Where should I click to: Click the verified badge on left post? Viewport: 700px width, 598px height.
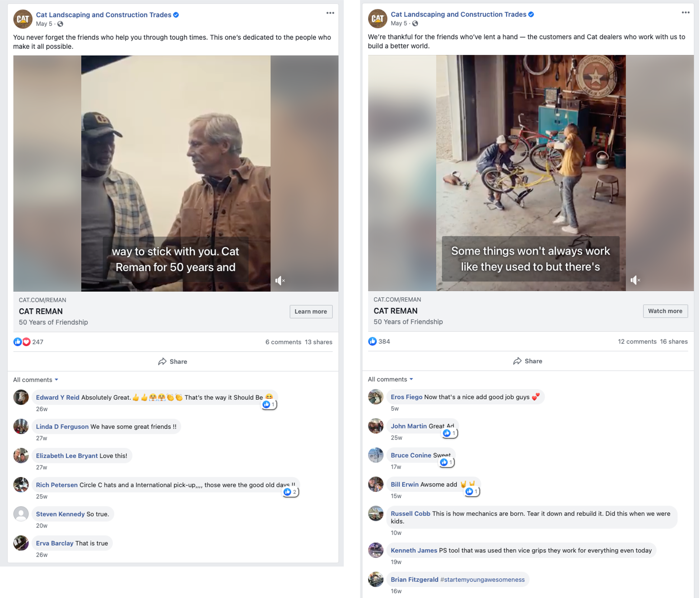[x=176, y=15]
